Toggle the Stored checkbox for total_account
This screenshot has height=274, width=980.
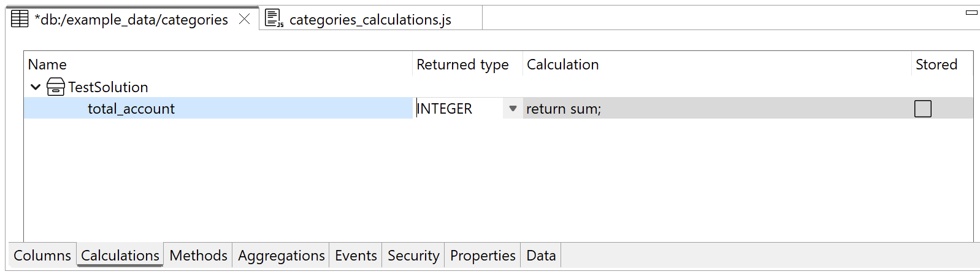tap(922, 109)
